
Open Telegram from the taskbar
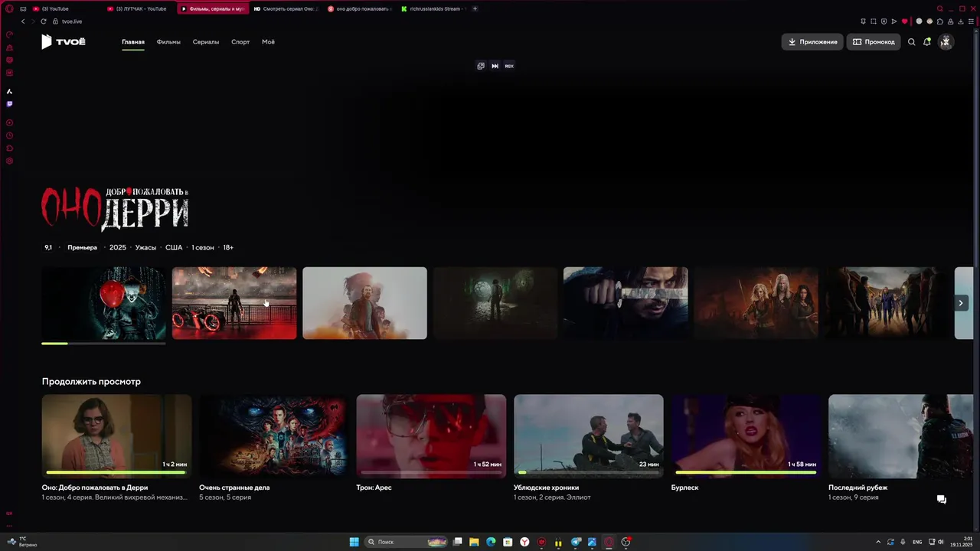click(575, 542)
